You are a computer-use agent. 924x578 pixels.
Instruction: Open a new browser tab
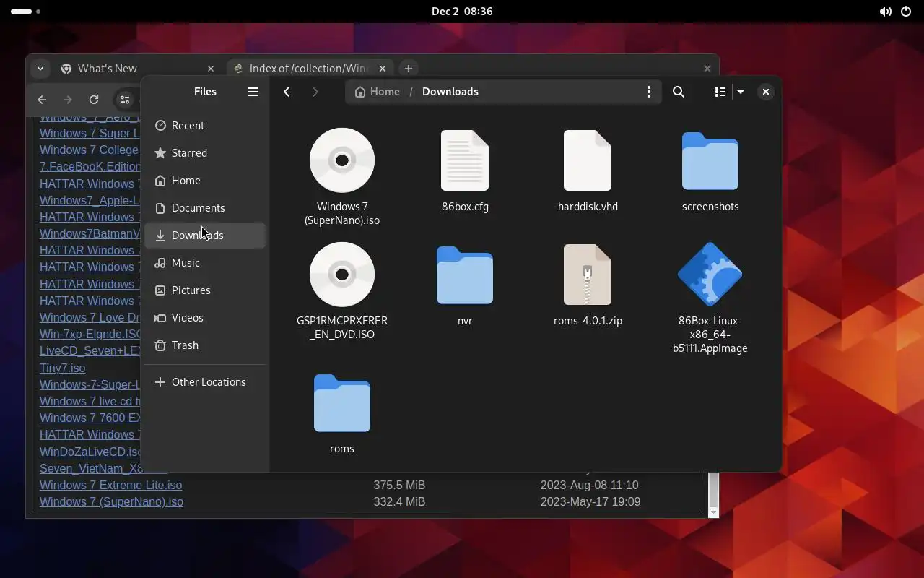click(x=409, y=69)
